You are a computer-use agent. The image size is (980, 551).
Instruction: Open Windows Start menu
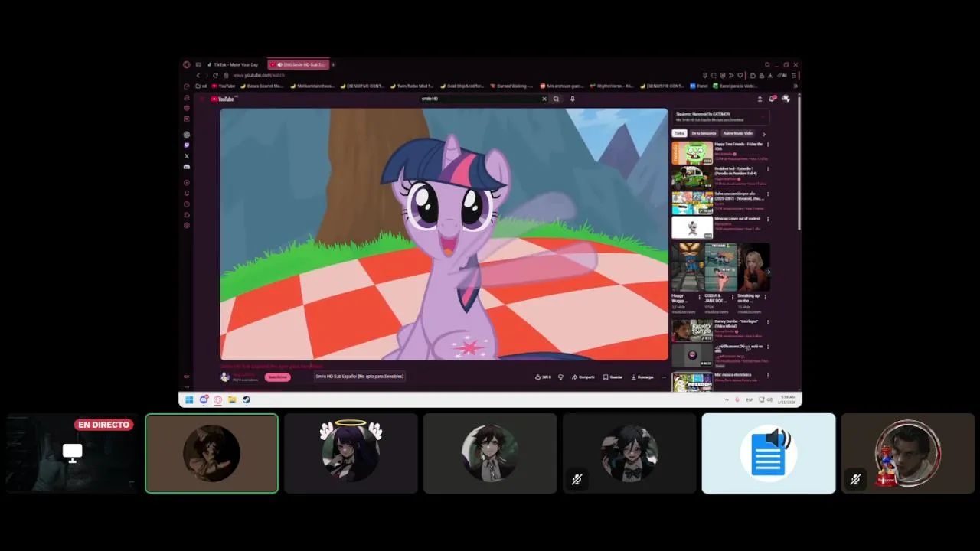[x=189, y=399]
